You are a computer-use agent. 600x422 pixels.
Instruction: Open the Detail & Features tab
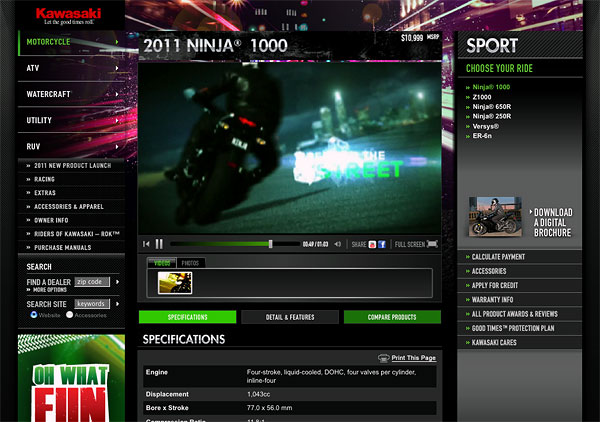pos(290,317)
